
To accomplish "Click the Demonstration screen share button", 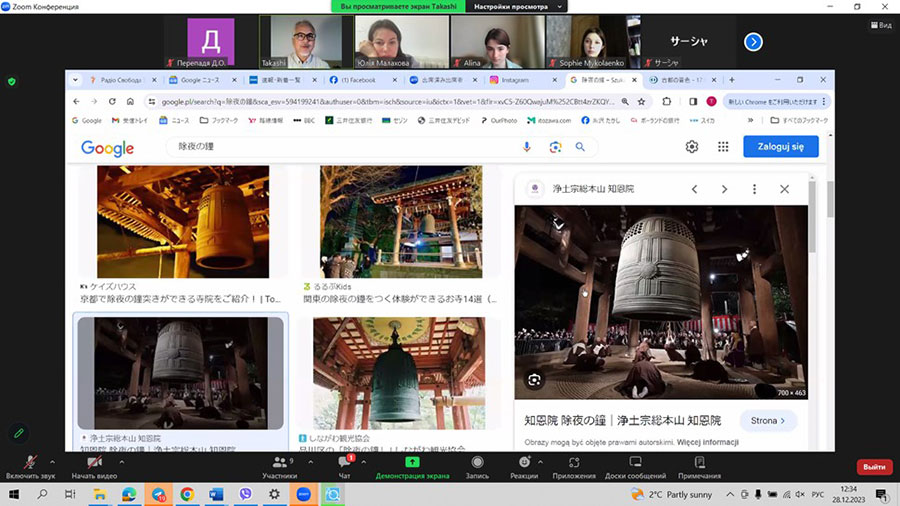I will pos(411,465).
